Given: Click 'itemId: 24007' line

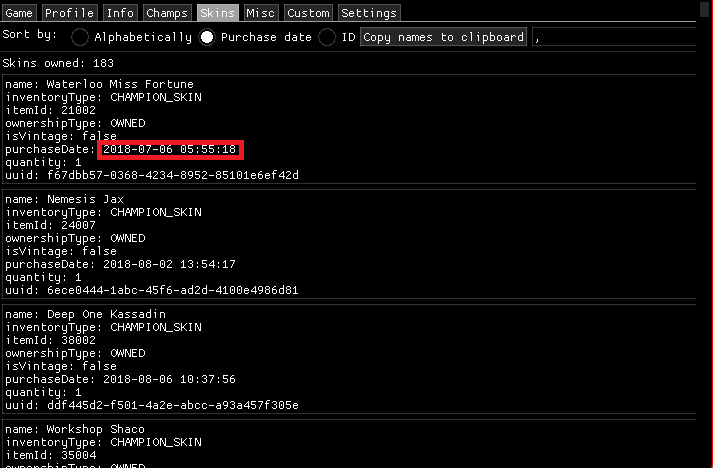Looking at the screenshot, I should pyautogui.click(x=50, y=225).
